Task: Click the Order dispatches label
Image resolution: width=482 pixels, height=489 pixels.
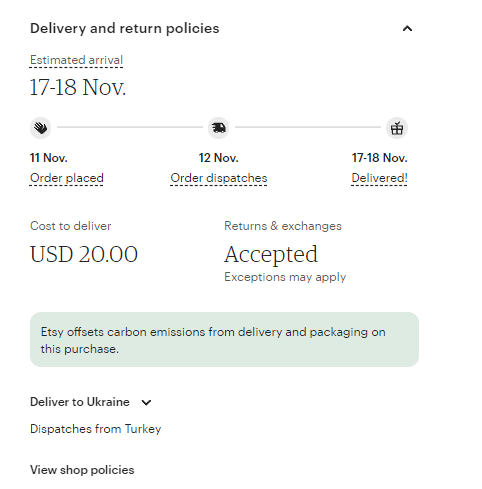Action: pos(219,178)
